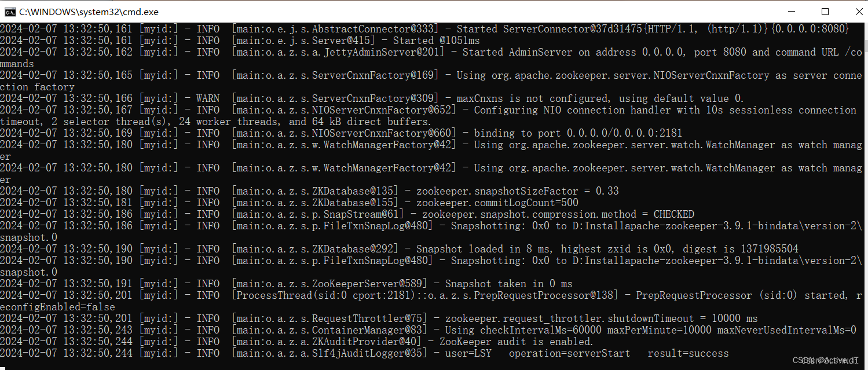Click '[main:o.a.z.s.RequestThrottler@75]' logger name

pos(329,318)
